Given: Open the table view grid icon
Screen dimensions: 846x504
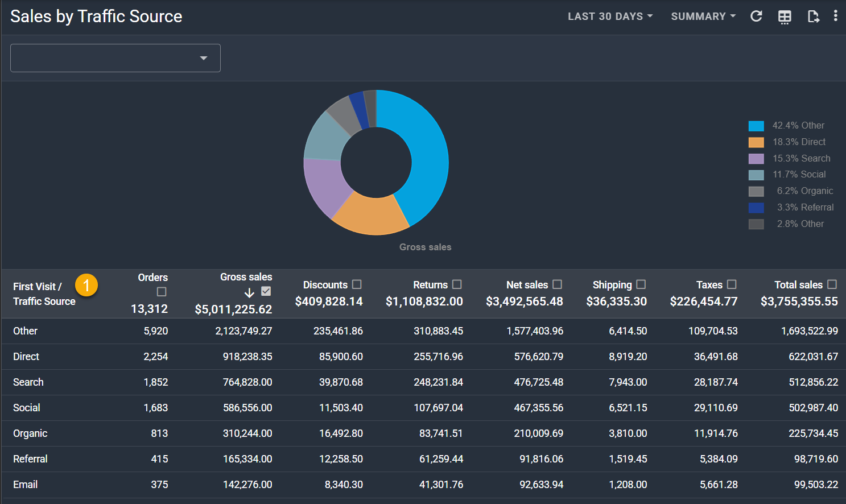Looking at the screenshot, I should [x=785, y=17].
